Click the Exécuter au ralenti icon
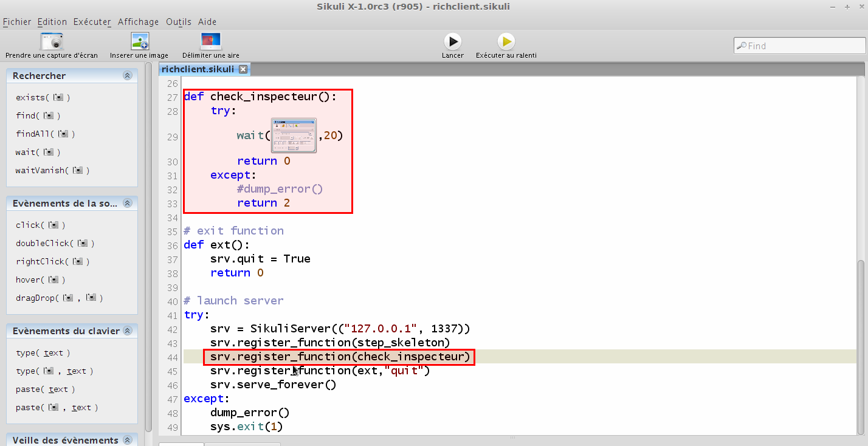868x446 pixels. [506, 42]
